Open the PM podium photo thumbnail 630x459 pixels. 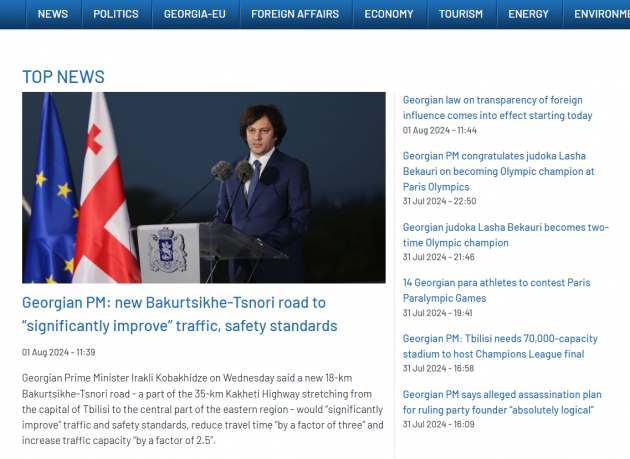[x=204, y=188]
